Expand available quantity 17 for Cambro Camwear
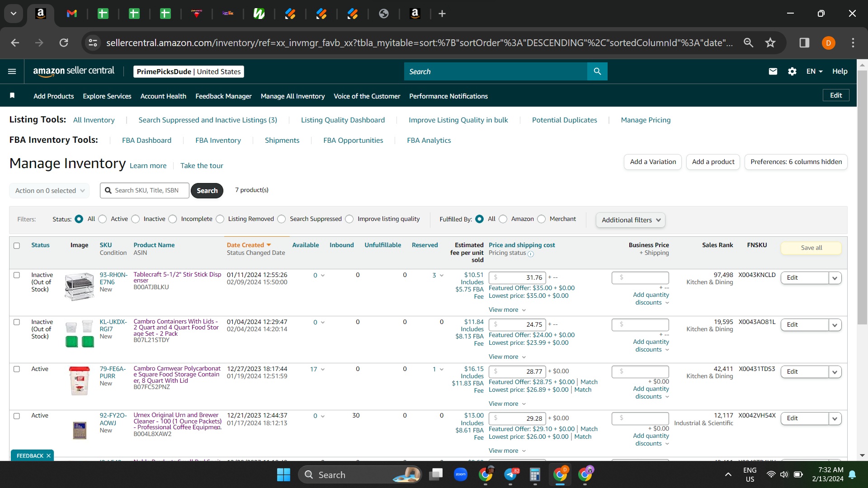Image resolution: width=868 pixels, height=488 pixels. point(317,369)
